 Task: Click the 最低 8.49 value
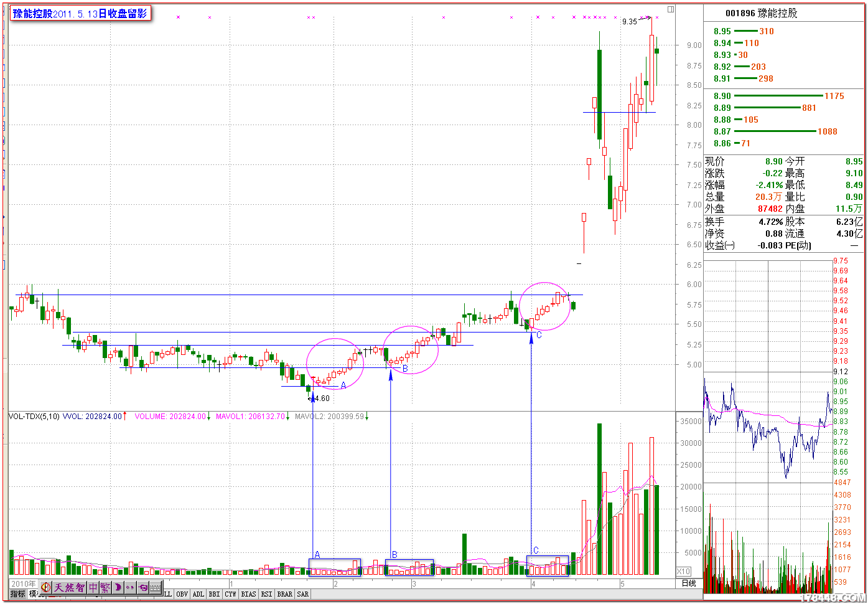pyautogui.click(x=854, y=185)
